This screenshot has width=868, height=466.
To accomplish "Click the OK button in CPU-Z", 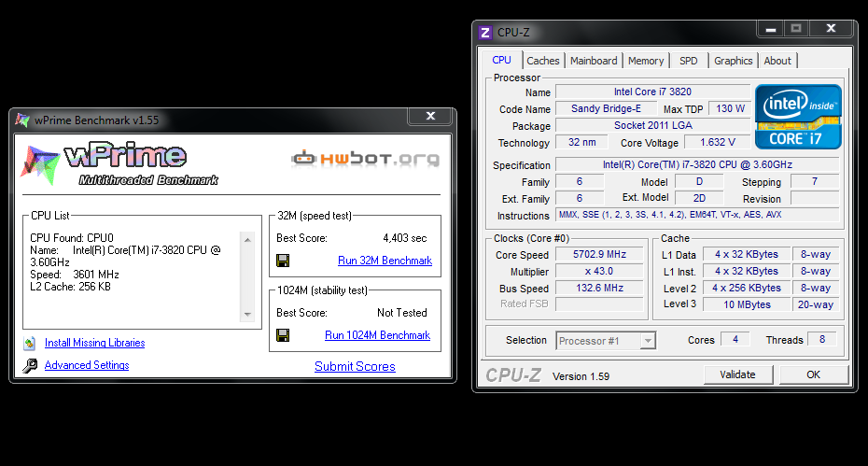I will point(813,374).
